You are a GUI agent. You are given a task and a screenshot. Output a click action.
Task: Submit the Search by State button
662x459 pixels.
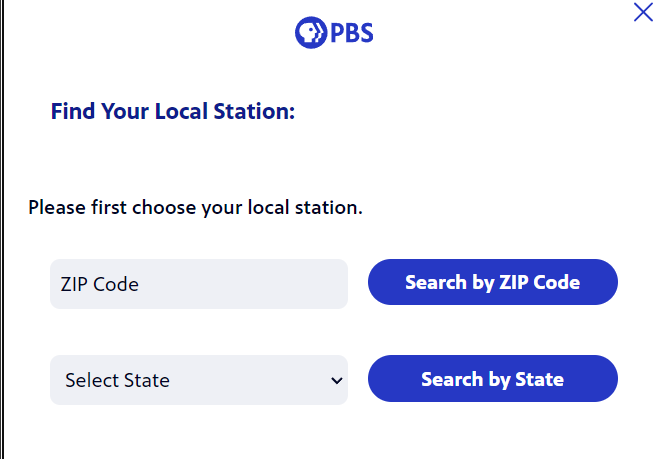493,378
